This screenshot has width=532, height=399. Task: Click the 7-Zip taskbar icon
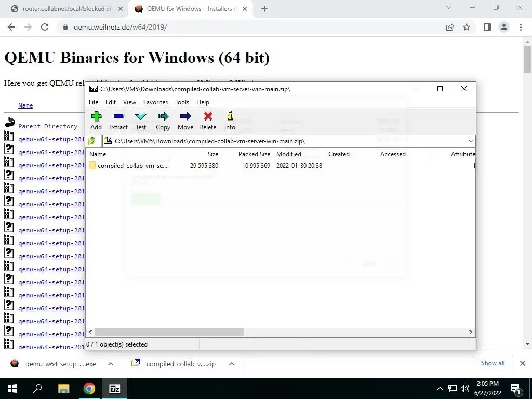point(115,389)
